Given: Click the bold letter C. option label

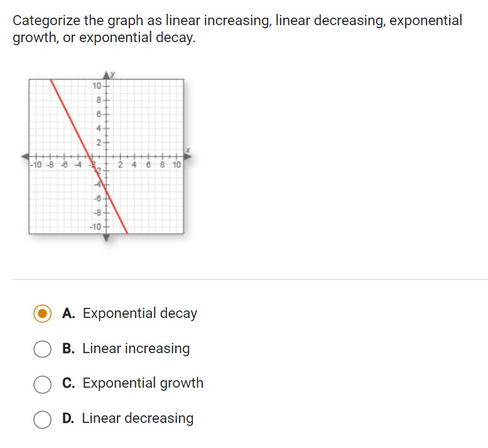Looking at the screenshot, I should pos(68,383).
